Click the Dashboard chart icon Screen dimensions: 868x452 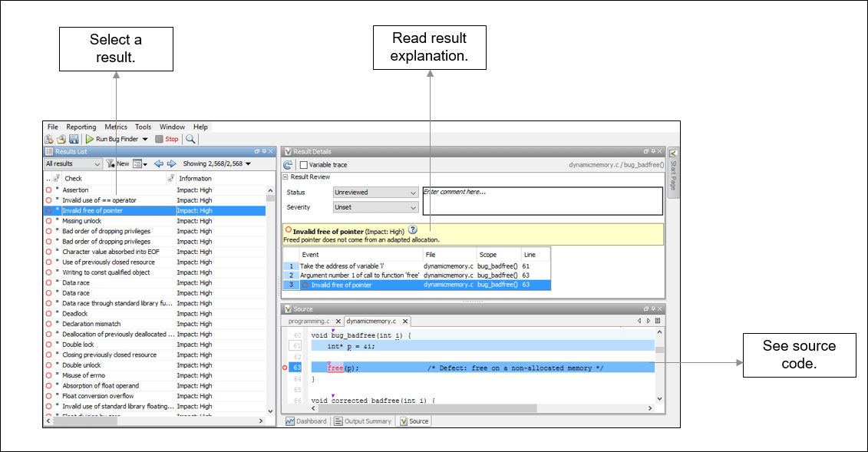pos(290,421)
